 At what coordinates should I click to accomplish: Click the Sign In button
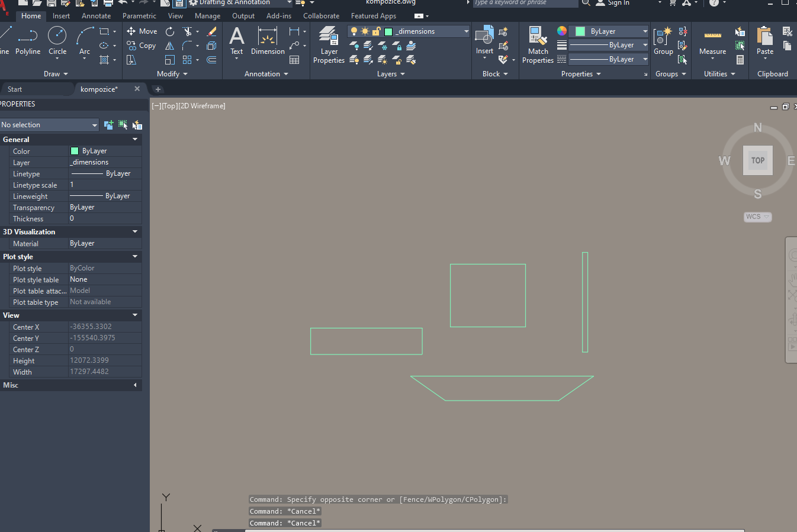pyautogui.click(x=612, y=3)
